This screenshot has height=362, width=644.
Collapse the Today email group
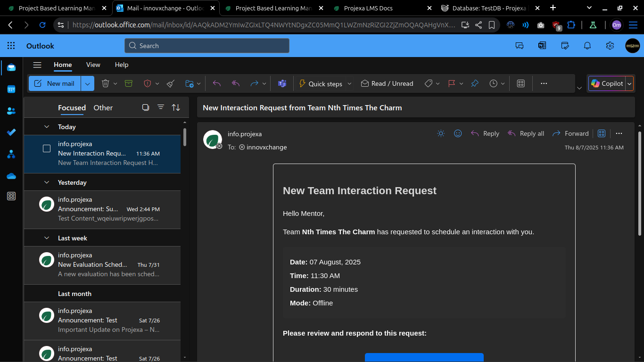(x=47, y=126)
